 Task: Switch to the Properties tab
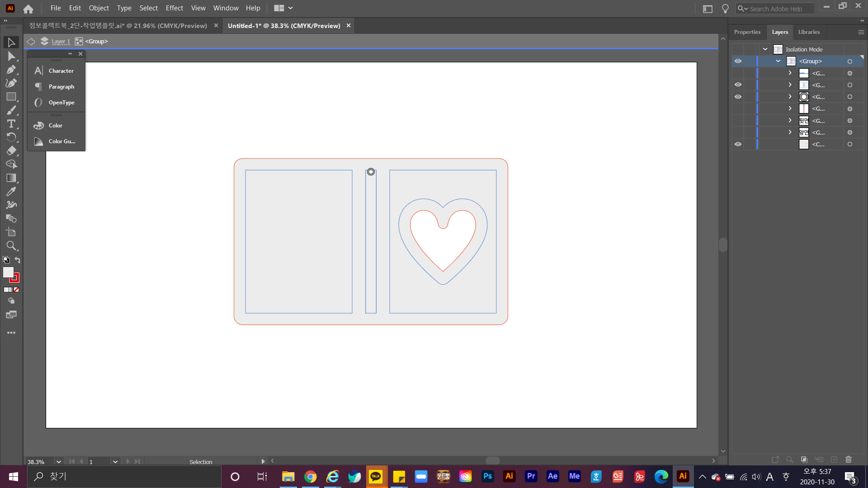pyautogui.click(x=747, y=32)
